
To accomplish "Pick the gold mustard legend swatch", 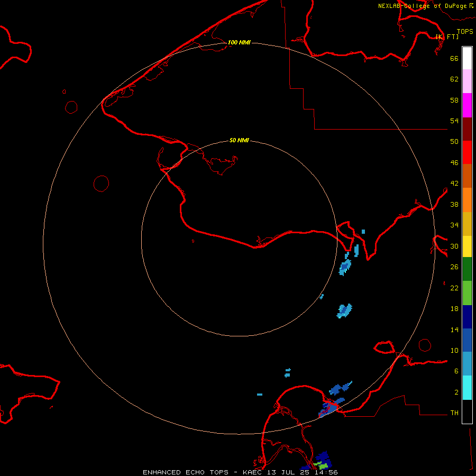I will click(467, 224).
